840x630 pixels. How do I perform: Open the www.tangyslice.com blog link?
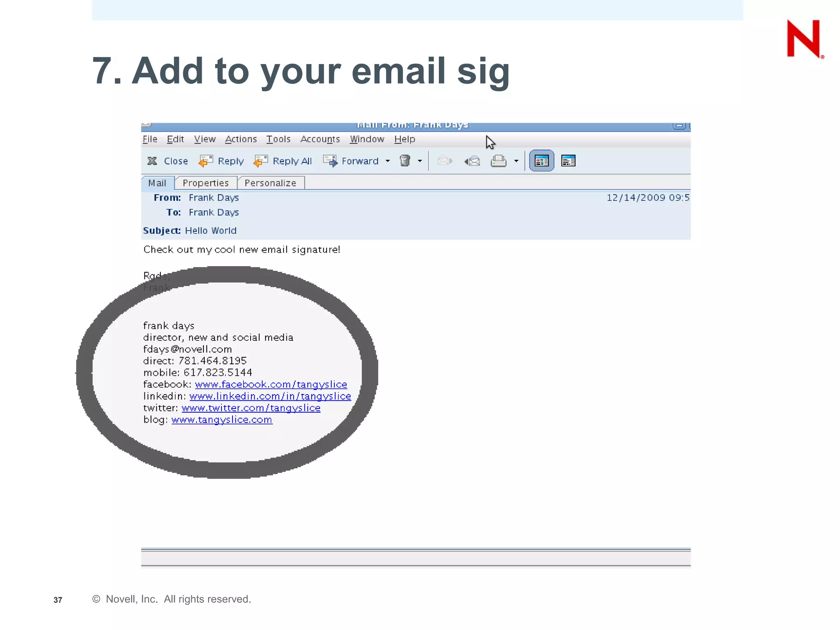[x=222, y=420]
